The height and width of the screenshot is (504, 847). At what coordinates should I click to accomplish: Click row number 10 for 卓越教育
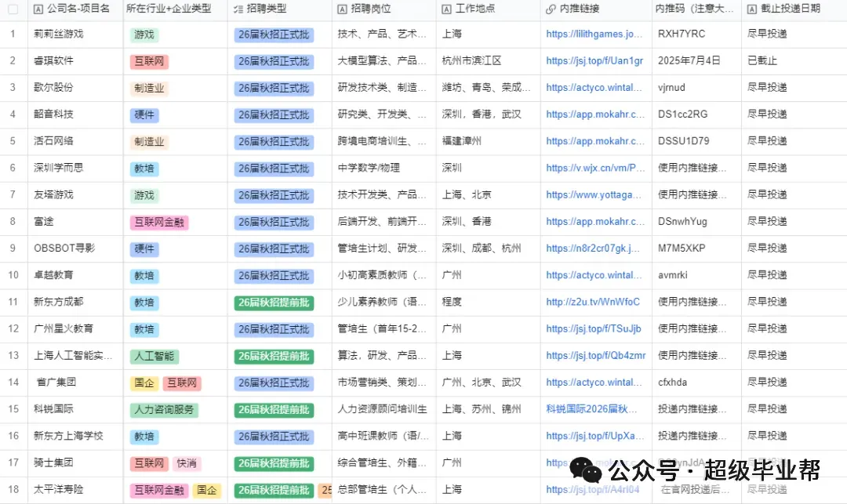(x=12, y=275)
